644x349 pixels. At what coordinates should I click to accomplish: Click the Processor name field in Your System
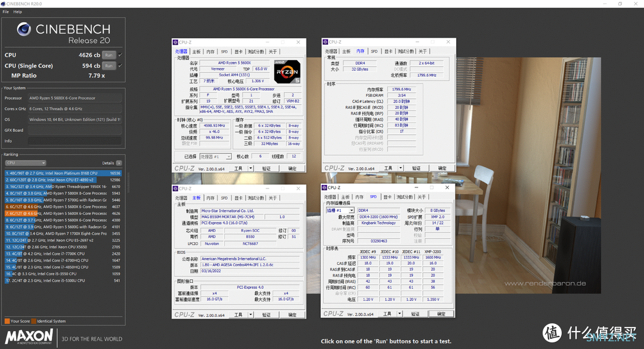75,98
